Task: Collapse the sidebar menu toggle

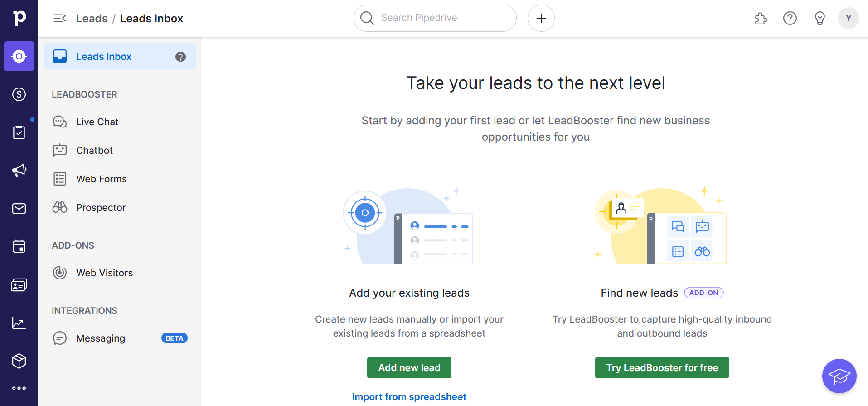Action: coord(60,18)
